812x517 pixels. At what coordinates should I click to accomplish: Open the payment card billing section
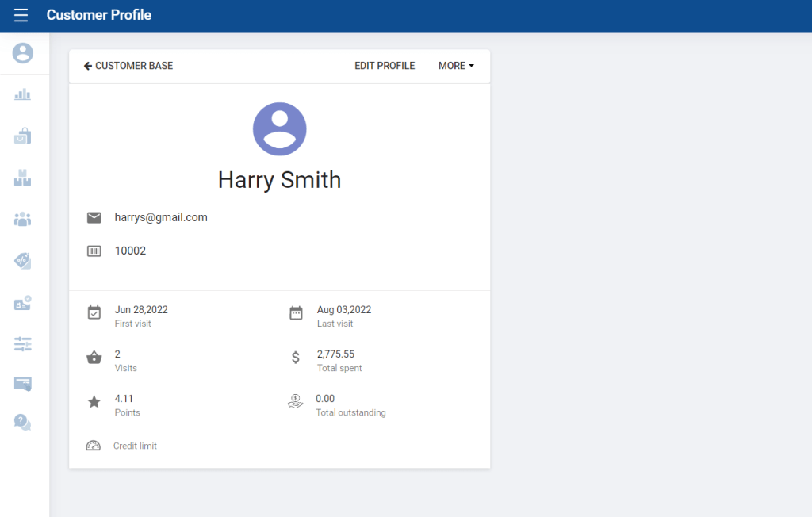tap(23, 384)
